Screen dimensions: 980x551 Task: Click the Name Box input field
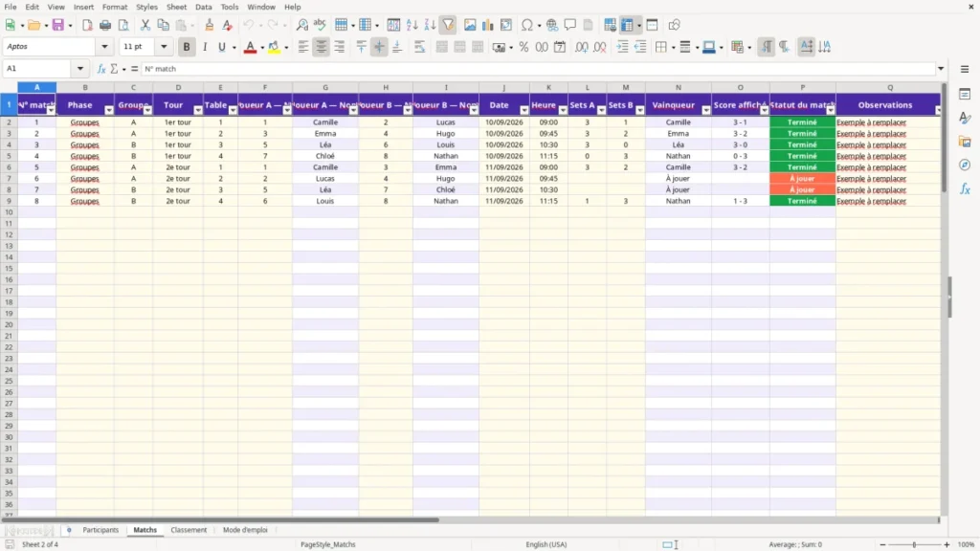[x=38, y=69]
